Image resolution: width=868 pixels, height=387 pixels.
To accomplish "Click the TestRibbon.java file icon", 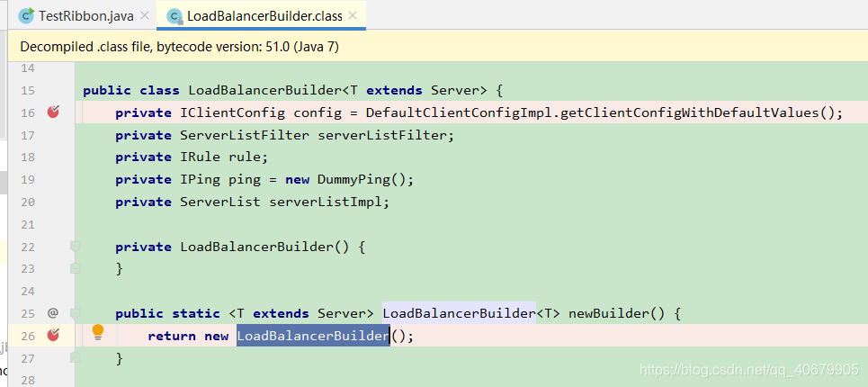I will 27,16.
